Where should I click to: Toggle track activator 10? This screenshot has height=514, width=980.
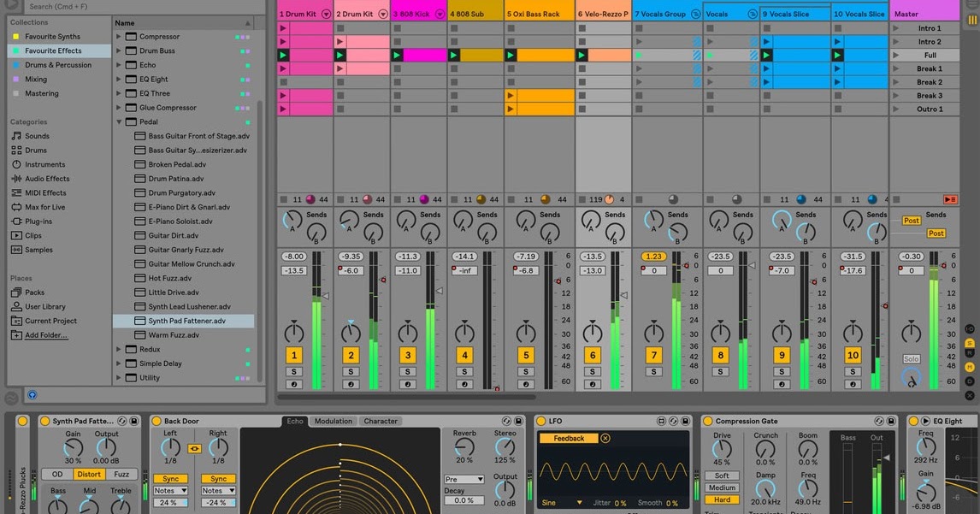(853, 355)
